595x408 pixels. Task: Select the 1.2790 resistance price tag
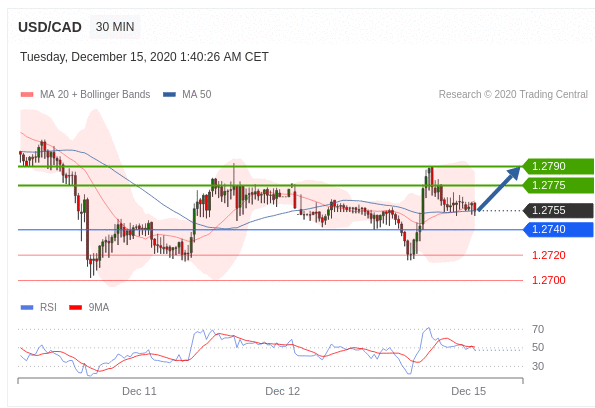point(558,166)
